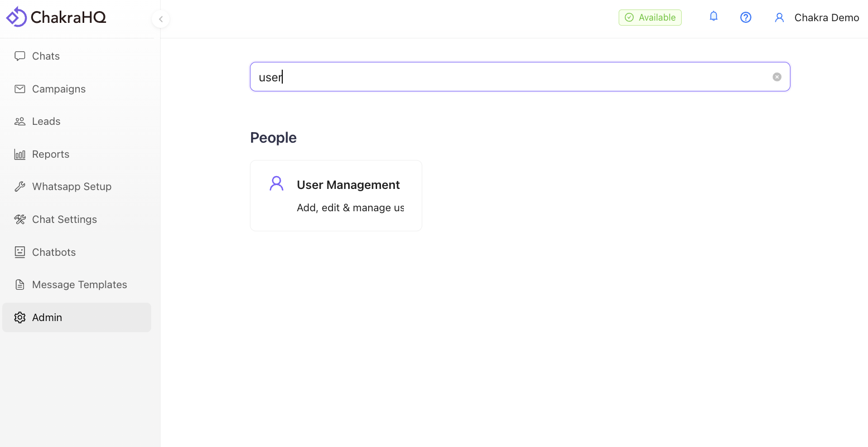Click the Leads people icon

(x=20, y=121)
